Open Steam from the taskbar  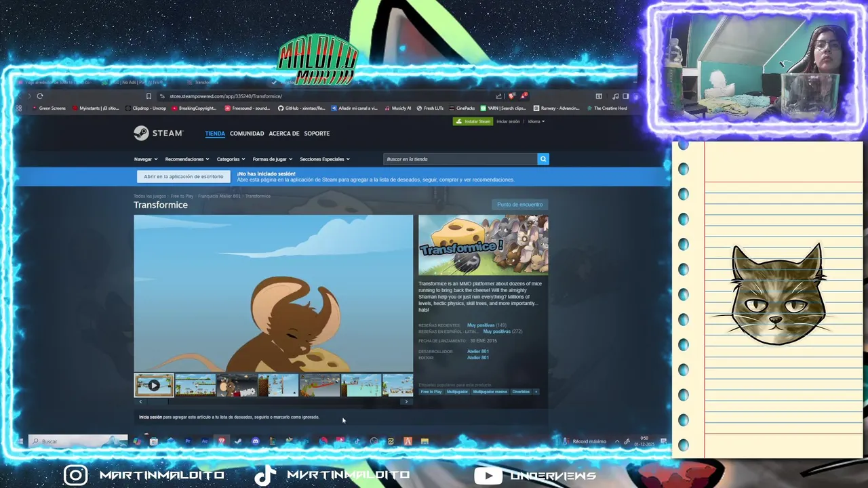coord(238,441)
